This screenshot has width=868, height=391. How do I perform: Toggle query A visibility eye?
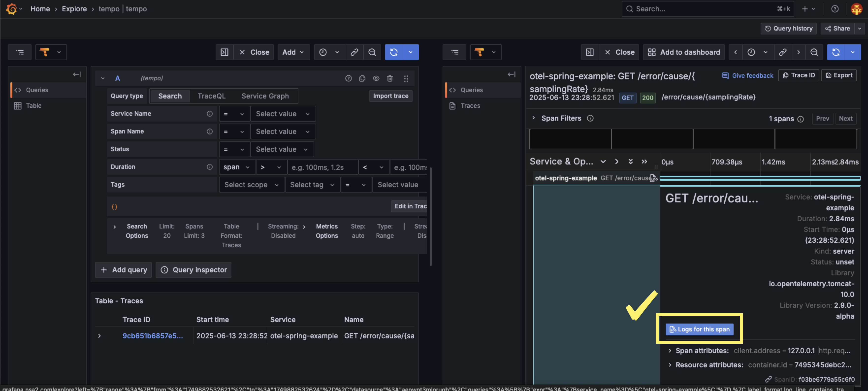[376, 78]
